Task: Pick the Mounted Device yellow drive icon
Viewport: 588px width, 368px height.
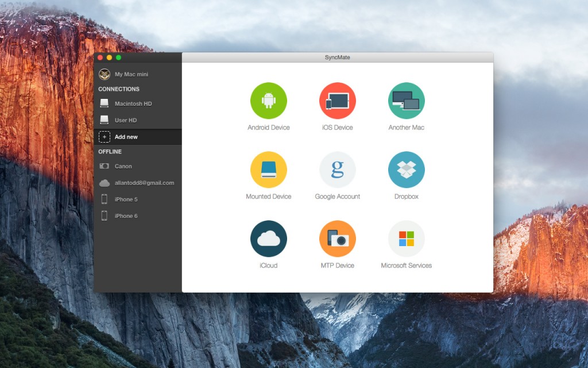Action: 269,170
